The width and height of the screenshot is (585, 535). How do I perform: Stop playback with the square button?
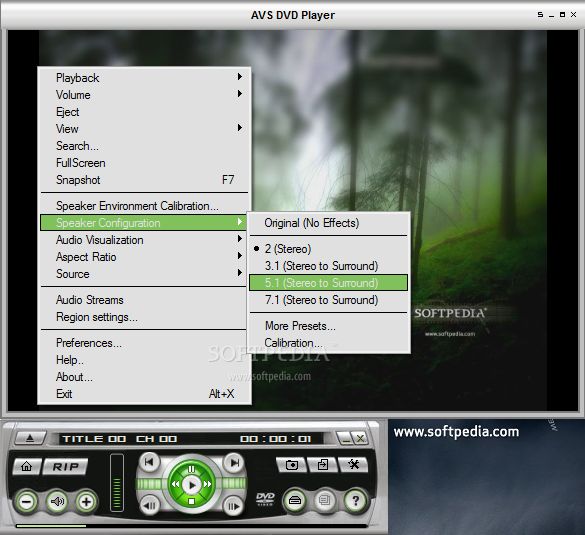(191, 501)
